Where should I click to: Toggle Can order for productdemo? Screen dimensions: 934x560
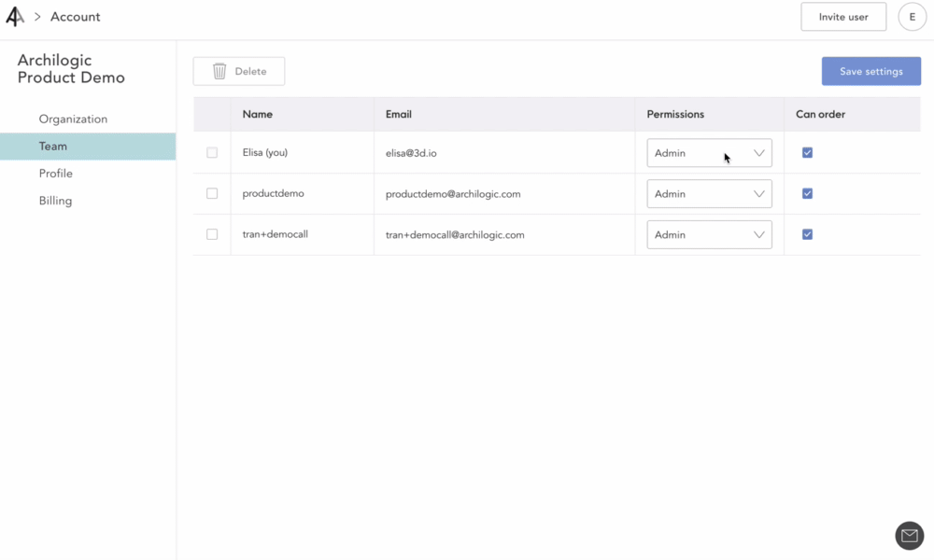pyautogui.click(x=807, y=193)
